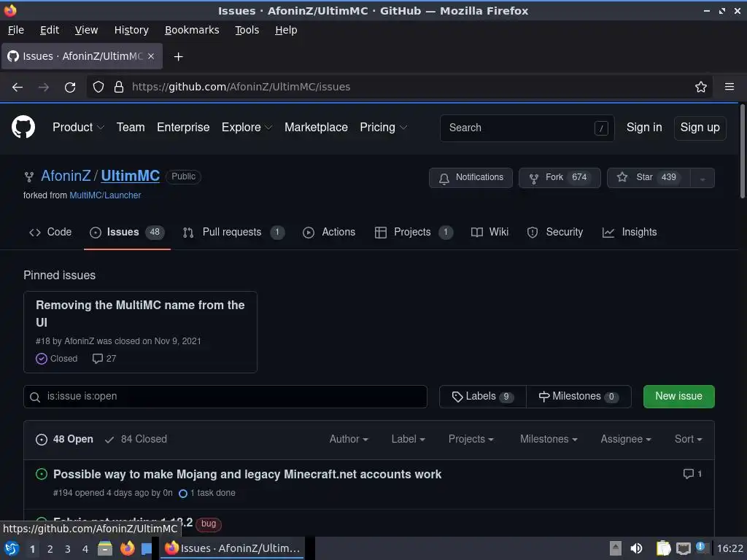The width and height of the screenshot is (747, 560).
Task: Open the start menu in the taskbar
Action: [x=12, y=548]
